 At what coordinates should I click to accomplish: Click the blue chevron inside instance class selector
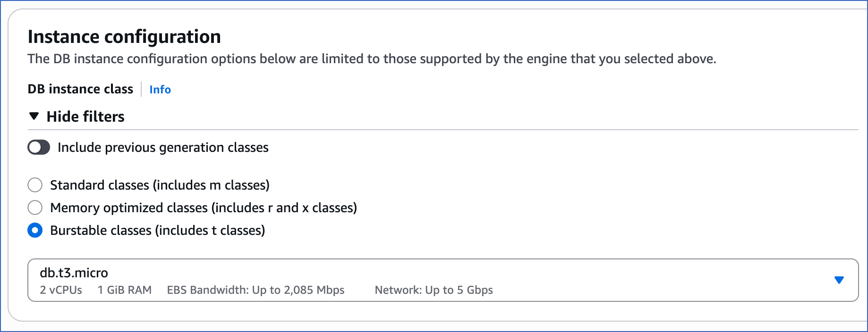839,280
